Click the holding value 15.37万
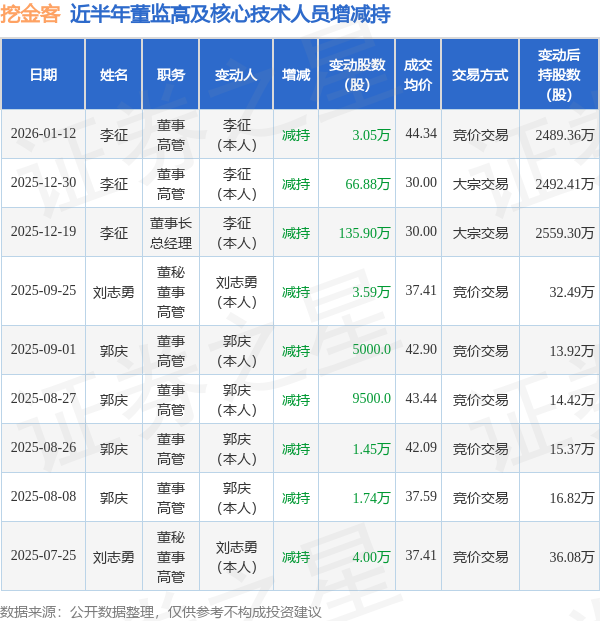Viewport: 600px width, 621px height. (572, 450)
